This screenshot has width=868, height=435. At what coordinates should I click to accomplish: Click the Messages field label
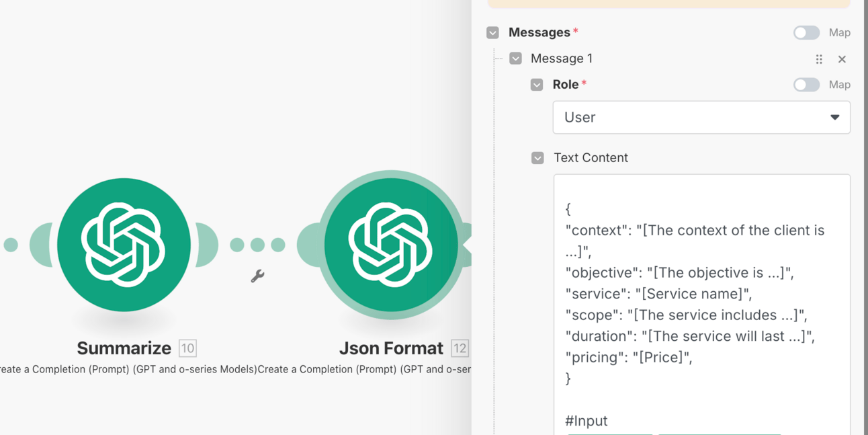coord(539,32)
